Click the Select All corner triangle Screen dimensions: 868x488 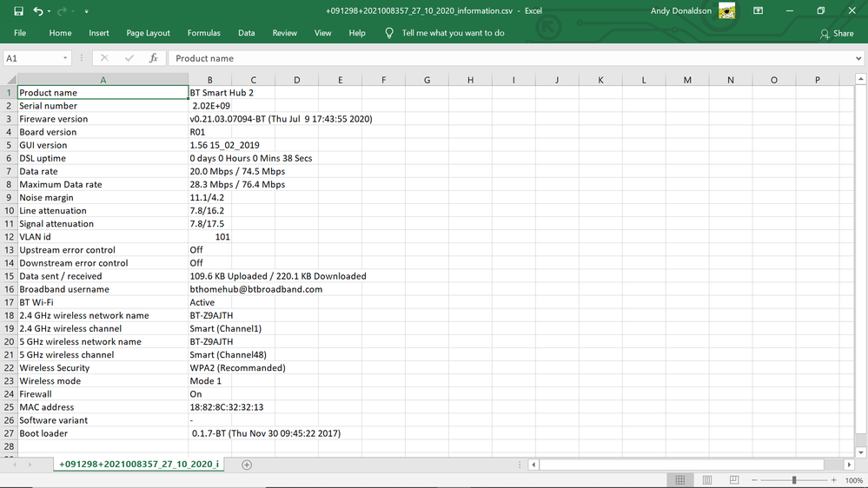(x=9, y=80)
